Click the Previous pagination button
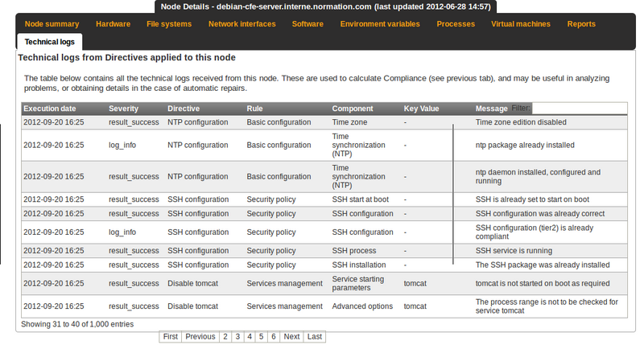The height and width of the screenshot is (349, 644). pos(200,337)
